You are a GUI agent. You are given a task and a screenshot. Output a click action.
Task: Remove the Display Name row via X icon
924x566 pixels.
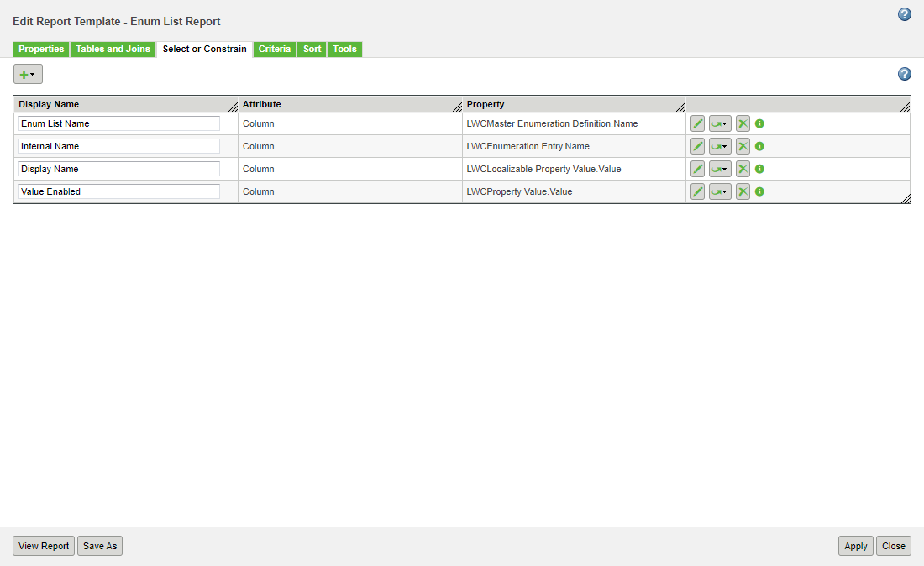point(743,168)
